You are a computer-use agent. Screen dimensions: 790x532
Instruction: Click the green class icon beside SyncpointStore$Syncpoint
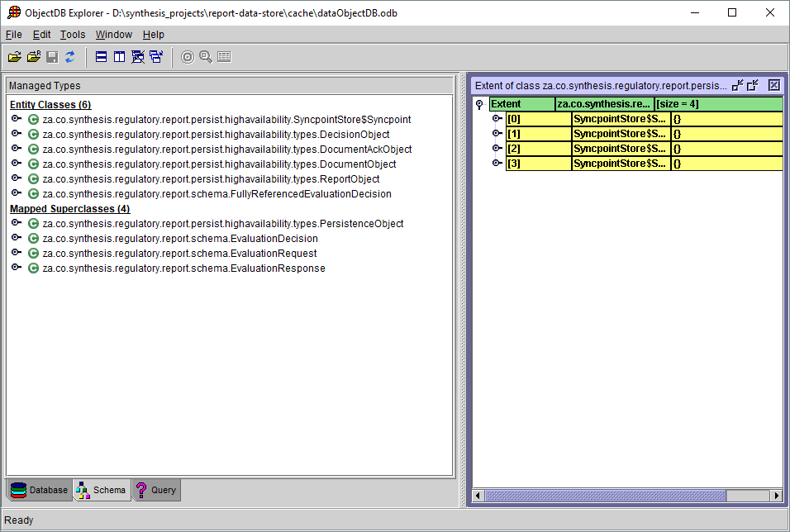click(x=33, y=120)
